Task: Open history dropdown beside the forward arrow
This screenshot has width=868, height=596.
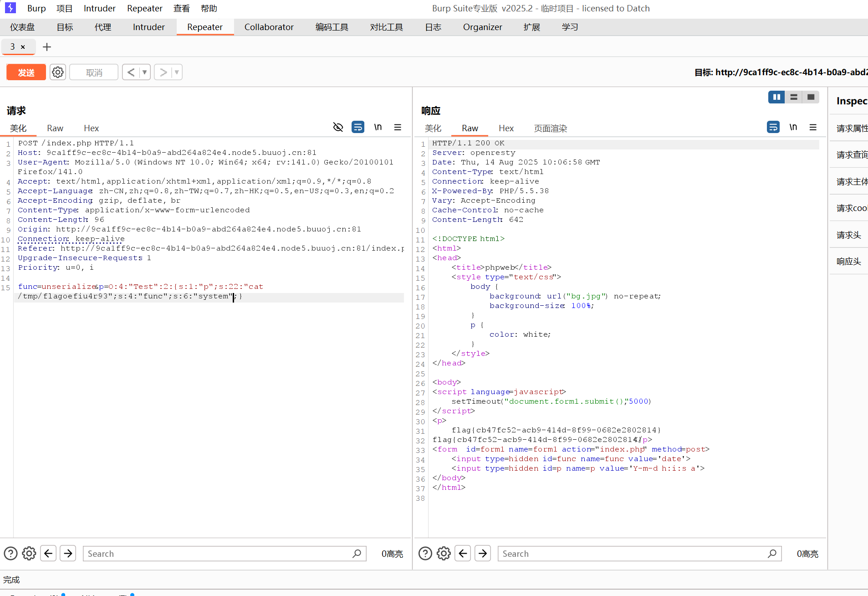Action: [x=177, y=72]
